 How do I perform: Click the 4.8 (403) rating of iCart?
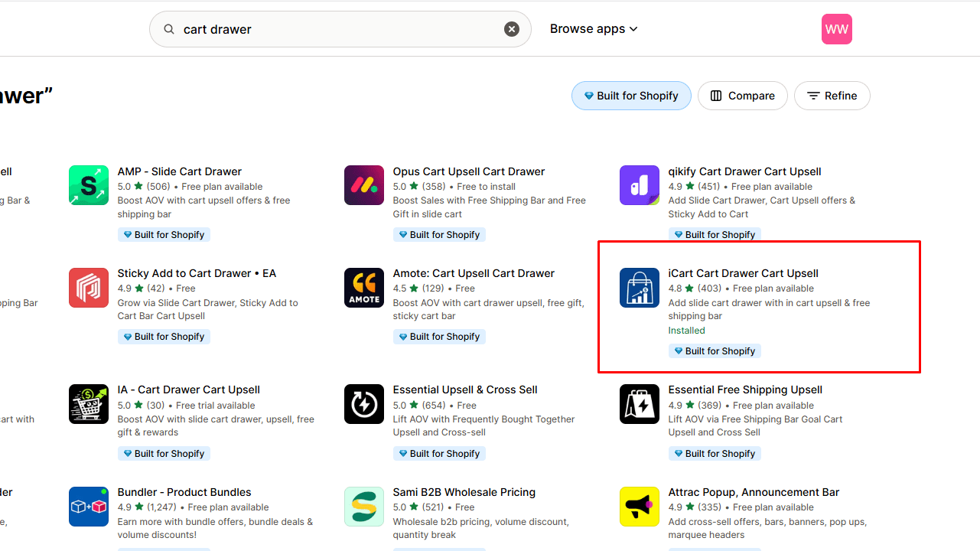click(x=695, y=289)
